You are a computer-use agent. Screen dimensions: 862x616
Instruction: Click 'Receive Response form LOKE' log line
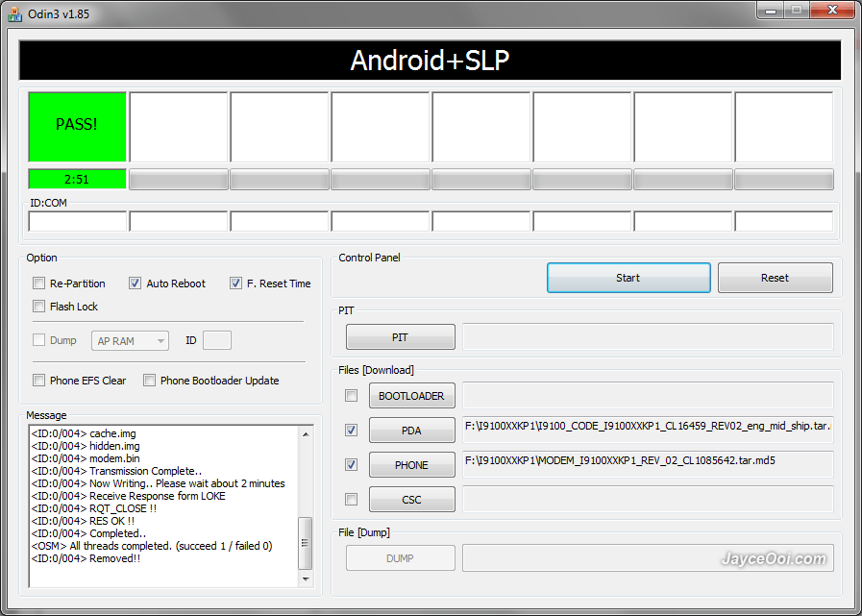(128, 496)
